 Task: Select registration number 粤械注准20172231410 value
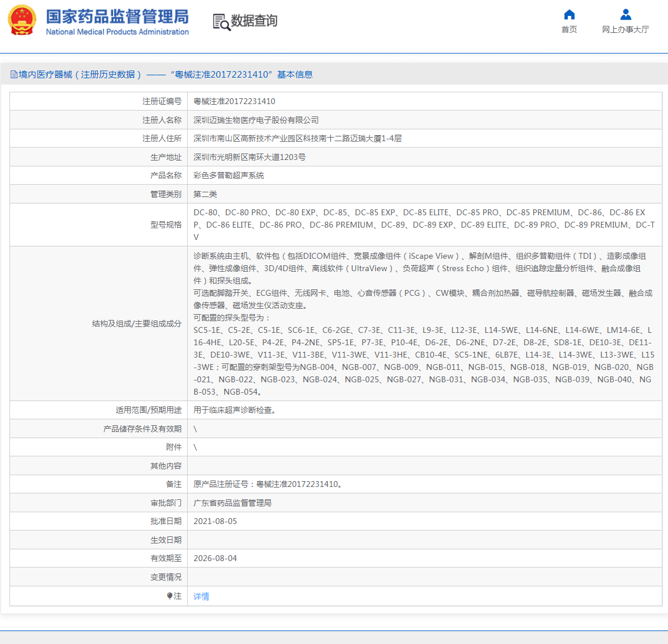click(234, 101)
